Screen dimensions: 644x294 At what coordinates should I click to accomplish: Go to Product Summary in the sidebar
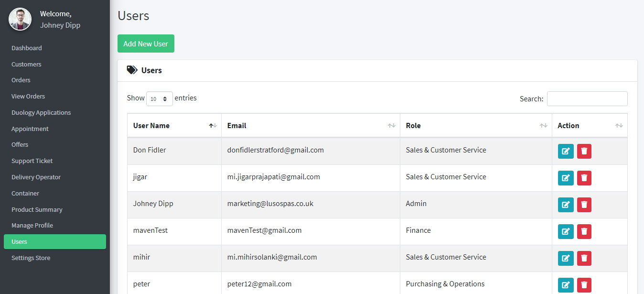point(37,209)
